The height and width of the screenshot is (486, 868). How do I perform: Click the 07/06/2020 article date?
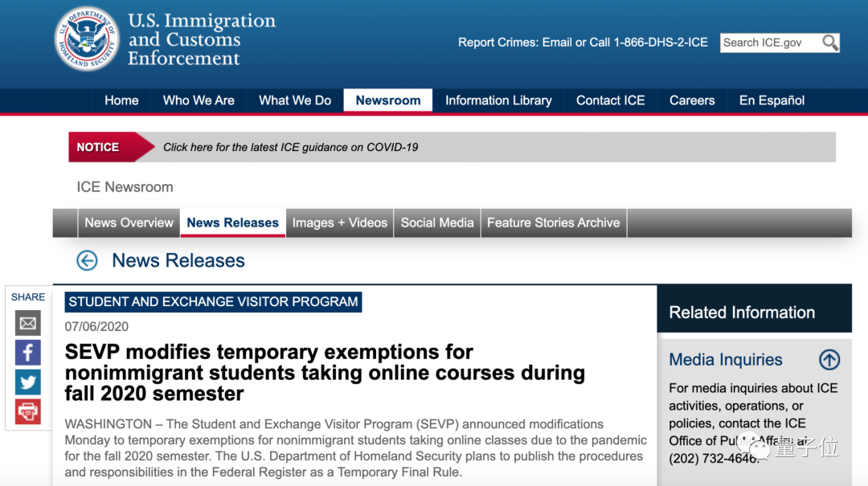pyautogui.click(x=96, y=327)
